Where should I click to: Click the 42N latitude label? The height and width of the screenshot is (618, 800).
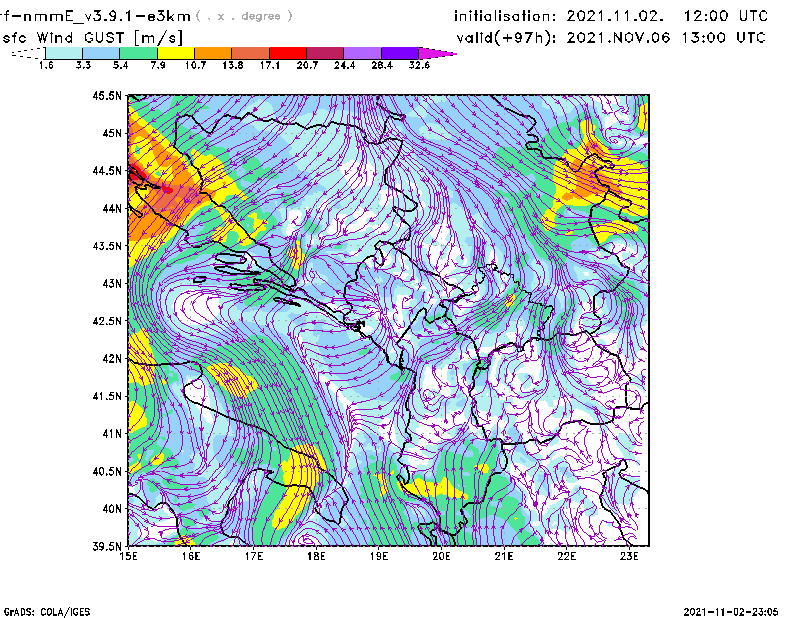112,358
